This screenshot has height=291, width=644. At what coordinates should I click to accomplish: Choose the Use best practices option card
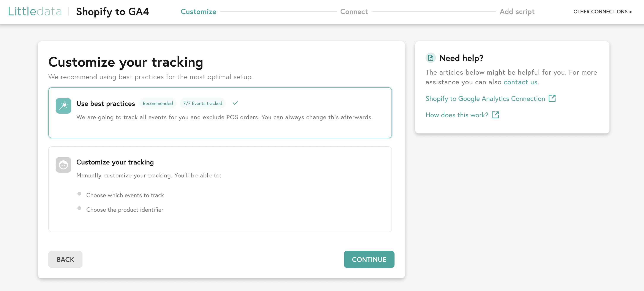click(x=220, y=113)
